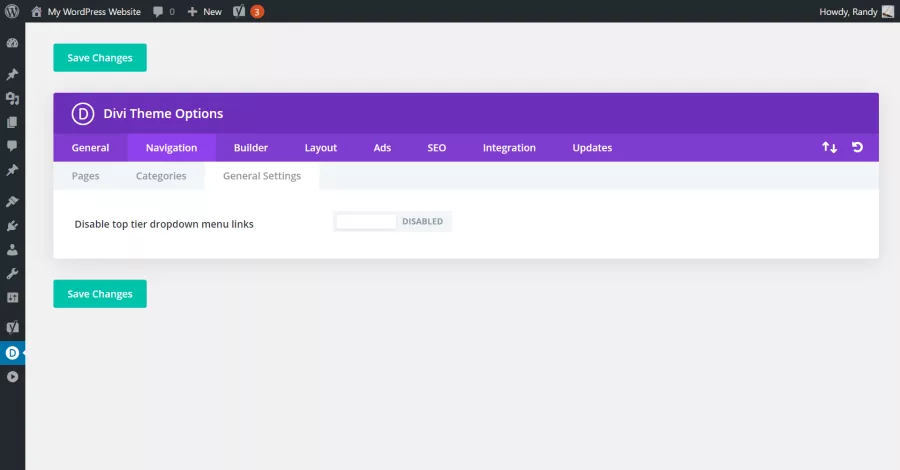
Task: Open the Media library sidebar icon
Action: (12, 99)
